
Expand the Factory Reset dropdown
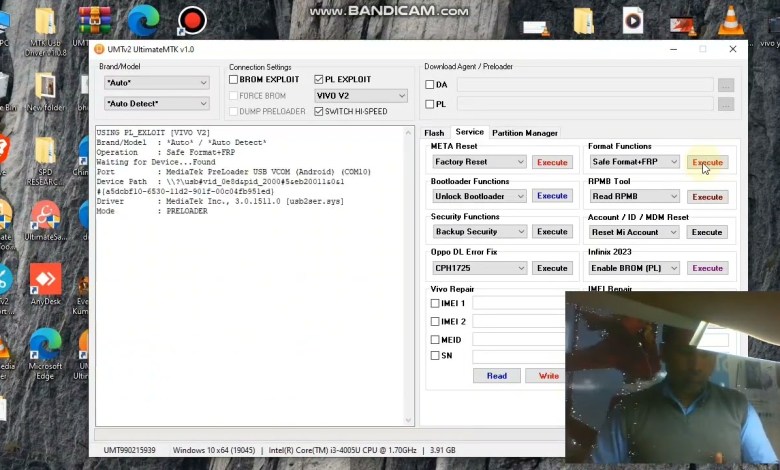click(479, 162)
